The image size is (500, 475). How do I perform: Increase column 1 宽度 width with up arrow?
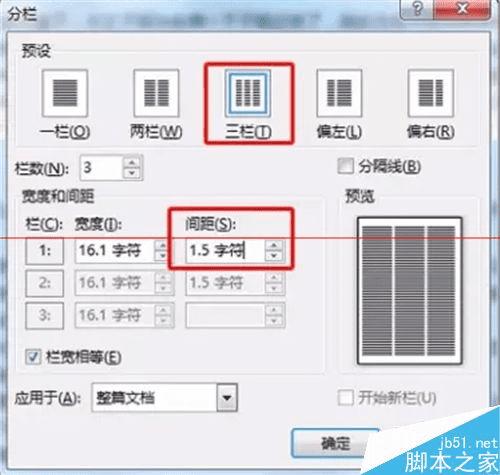pos(162,245)
